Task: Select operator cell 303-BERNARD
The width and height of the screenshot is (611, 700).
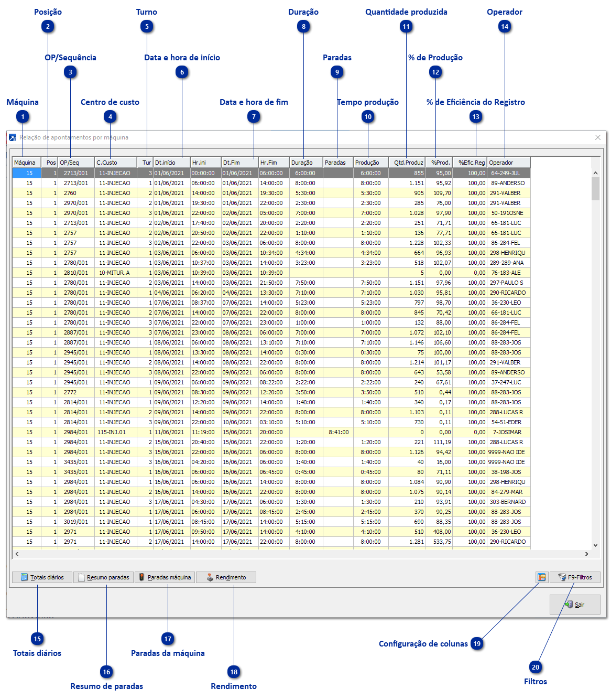Action: (x=509, y=502)
